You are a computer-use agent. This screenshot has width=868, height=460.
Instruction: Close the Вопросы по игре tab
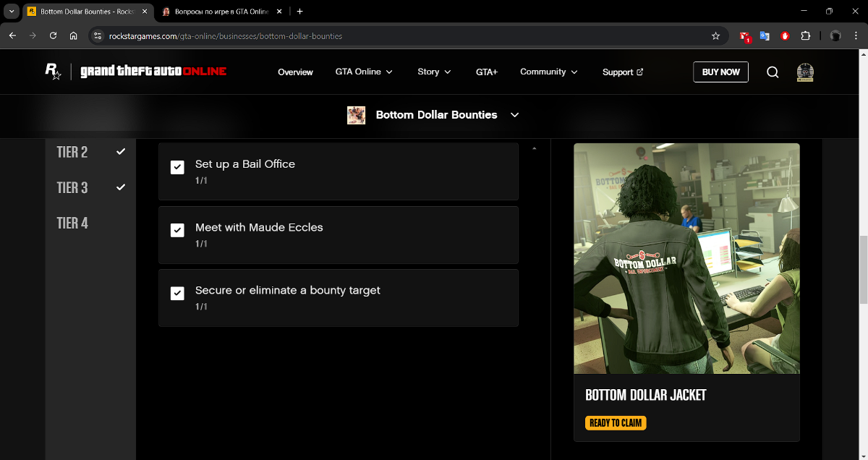278,12
